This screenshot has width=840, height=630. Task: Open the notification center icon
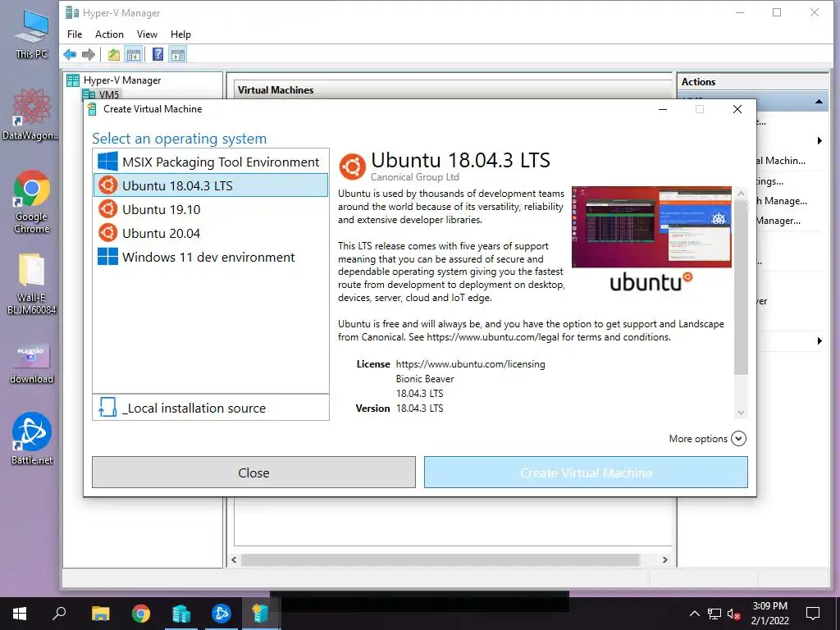813,614
